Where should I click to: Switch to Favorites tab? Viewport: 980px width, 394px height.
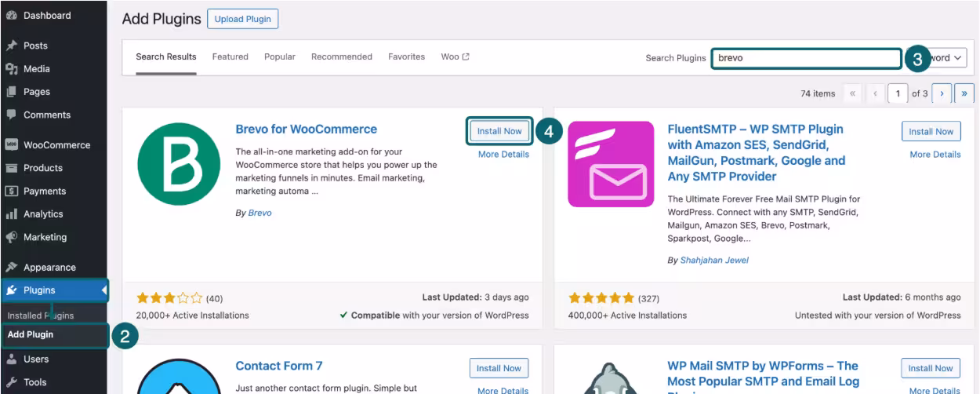pyautogui.click(x=406, y=57)
